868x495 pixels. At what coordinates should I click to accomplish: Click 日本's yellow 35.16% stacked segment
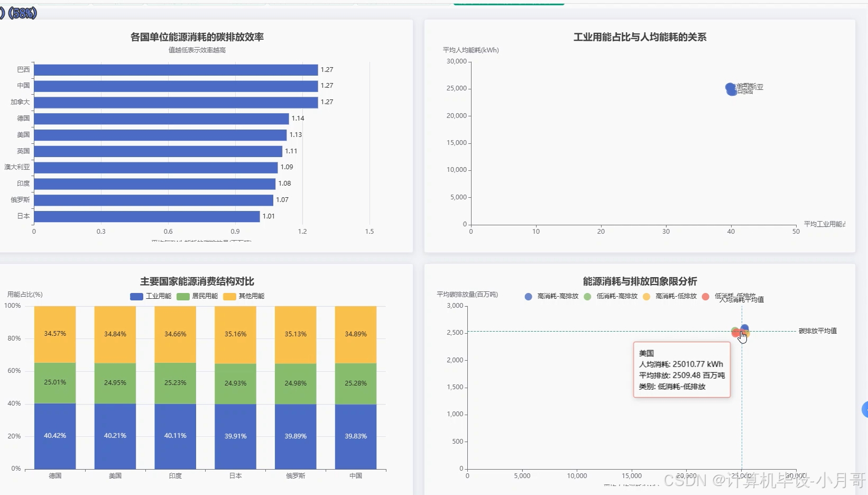(x=235, y=335)
